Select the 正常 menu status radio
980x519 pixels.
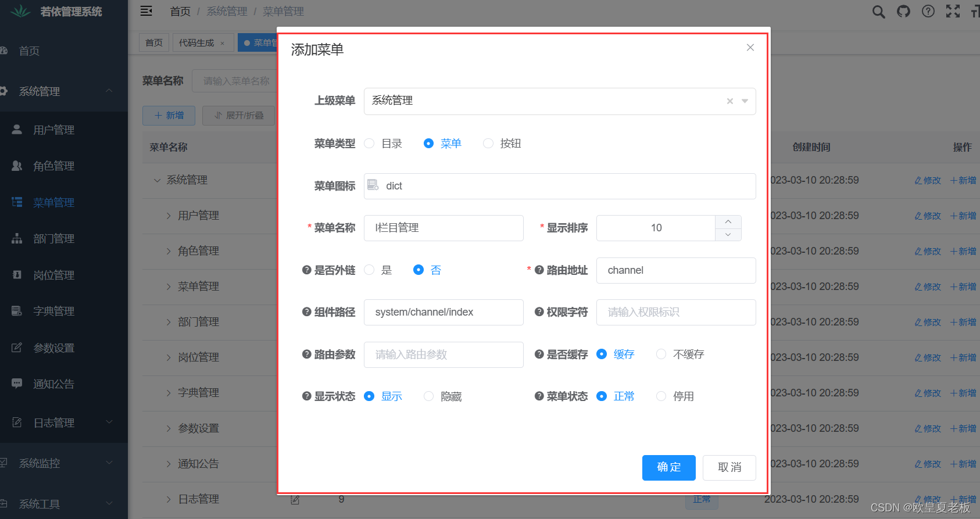(x=602, y=396)
